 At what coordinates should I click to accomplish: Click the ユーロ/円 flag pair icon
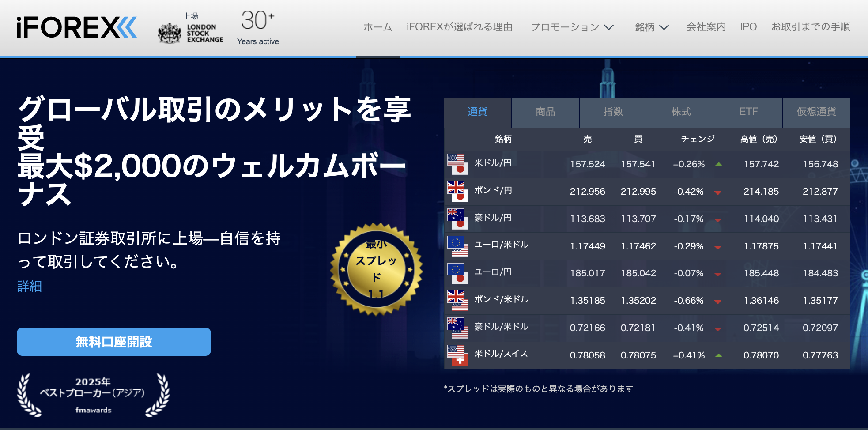click(x=457, y=273)
